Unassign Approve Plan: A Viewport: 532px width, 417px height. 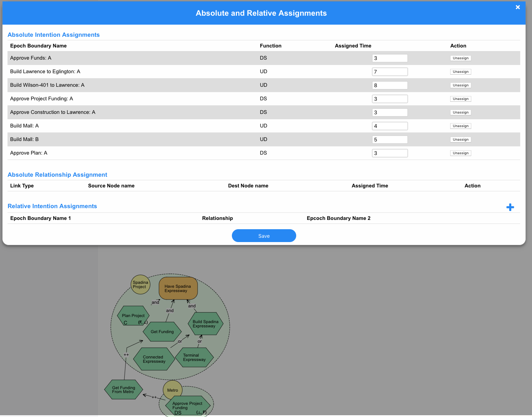pyautogui.click(x=461, y=153)
